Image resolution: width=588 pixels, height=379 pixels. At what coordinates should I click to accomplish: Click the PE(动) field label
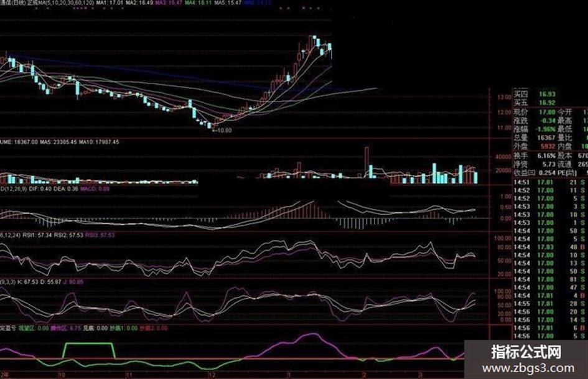[x=566, y=172]
